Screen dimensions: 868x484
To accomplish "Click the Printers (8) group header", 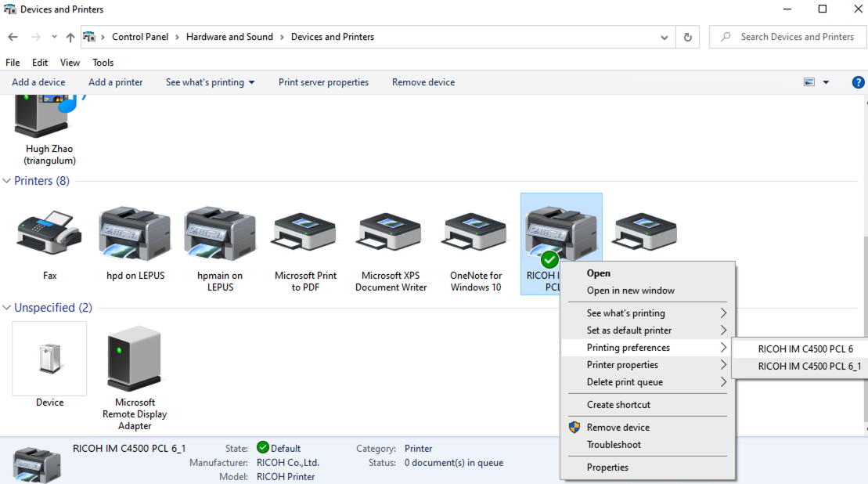I will coord(42,181).
